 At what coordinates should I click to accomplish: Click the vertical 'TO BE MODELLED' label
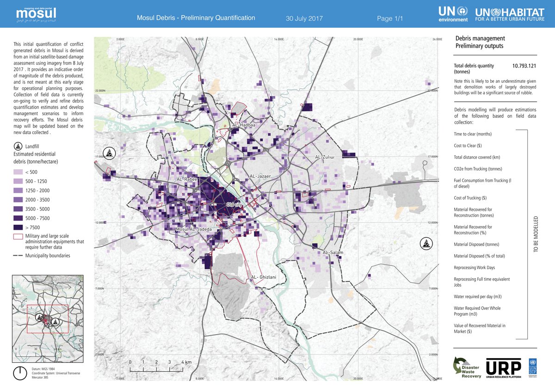pos(536,233)
